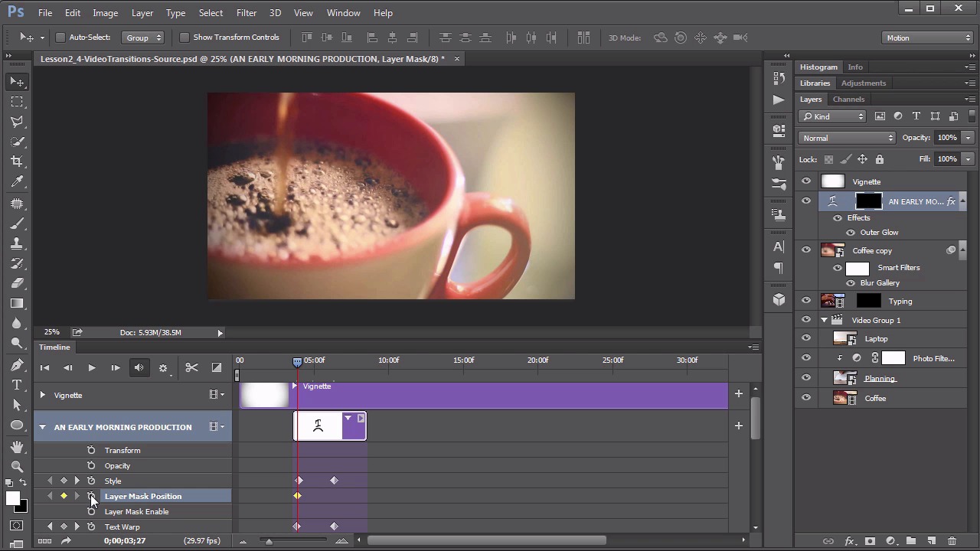Viewport: 980px width, 551px height.
Task: Click the timeline playhead marker
Action: 297,360
